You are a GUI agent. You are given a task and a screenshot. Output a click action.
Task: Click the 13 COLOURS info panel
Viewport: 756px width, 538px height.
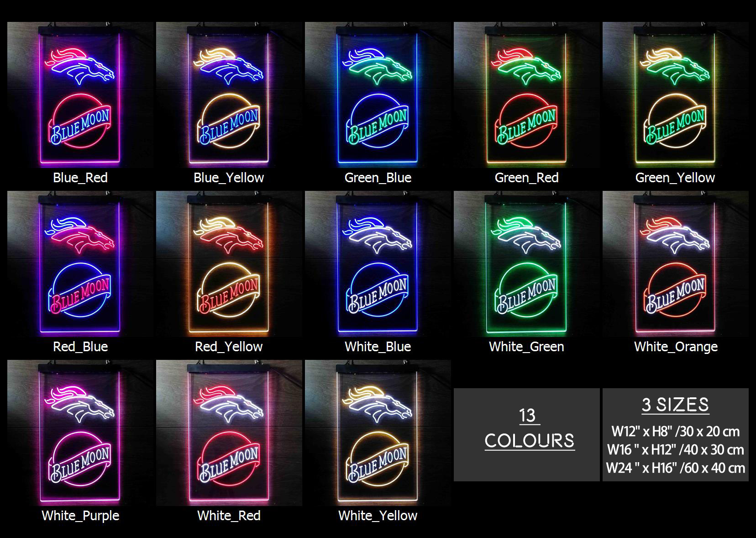(527, 435)
